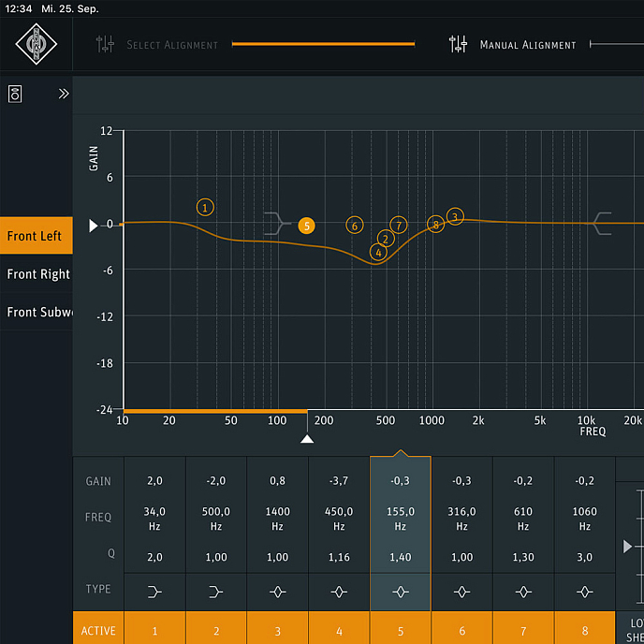Click the Neumann logo icon
The image size is (644, 644).
[x=36, y=44]
